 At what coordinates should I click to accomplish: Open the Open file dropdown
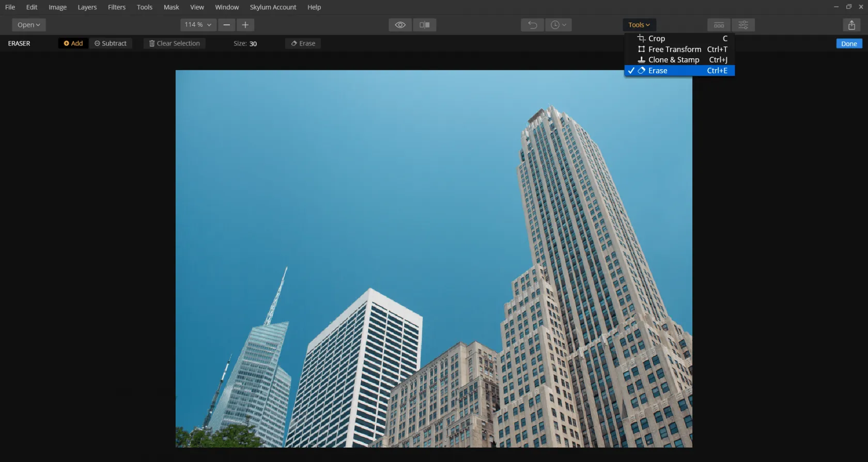29,25
